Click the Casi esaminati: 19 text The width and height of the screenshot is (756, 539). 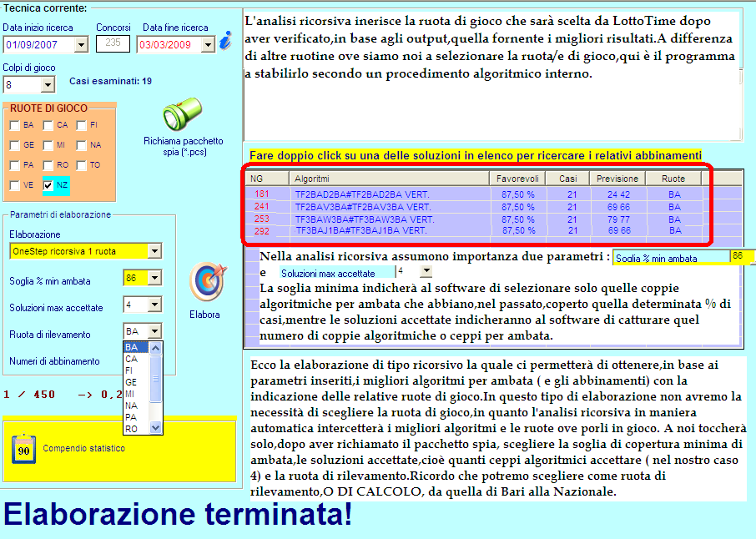110,81
